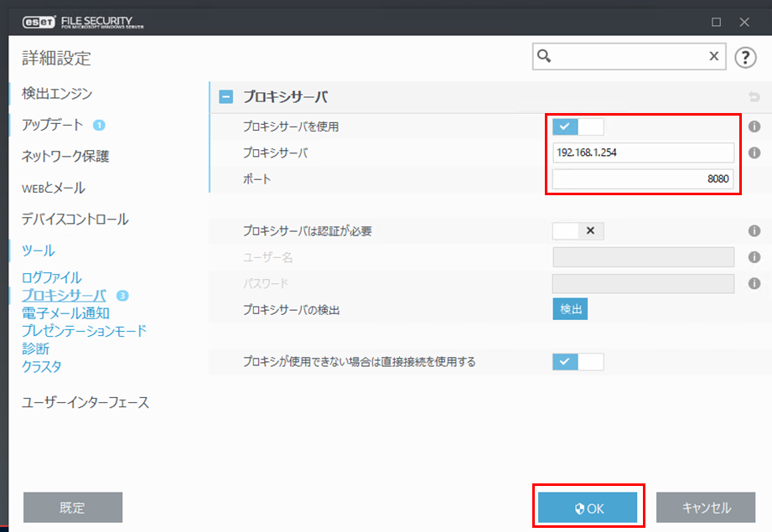Image resolution: width=772 pixels, height=532 pixels.
Task: Disable the プロキシサーバを使用 toggle
Action: pyautogui.click(x=578, y=127)
